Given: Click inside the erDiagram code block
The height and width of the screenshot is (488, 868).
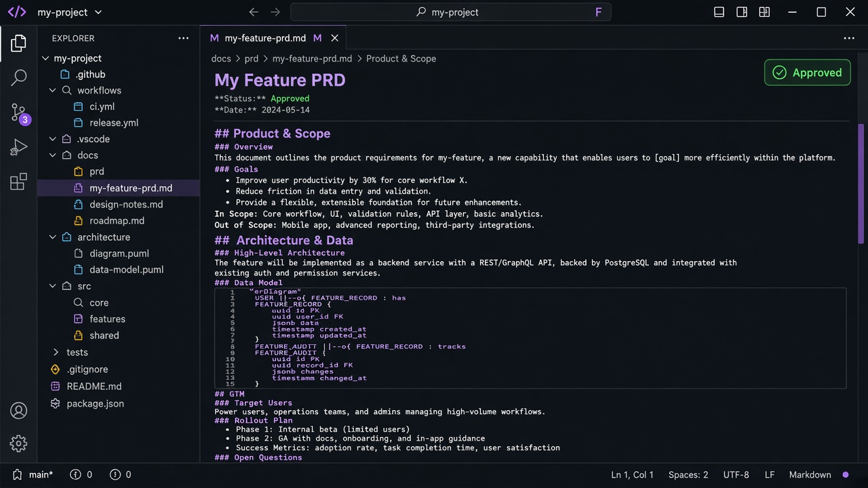Looking at the screenshot, I should tap(530, 338).
